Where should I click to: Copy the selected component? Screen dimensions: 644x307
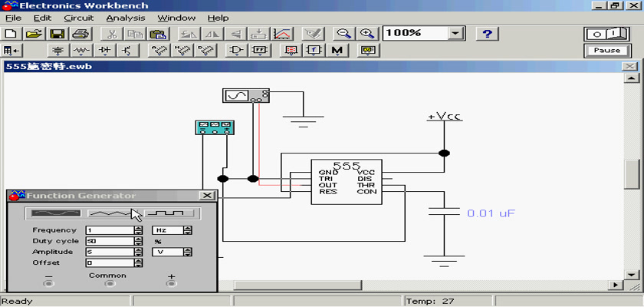(x=134, y=33)
